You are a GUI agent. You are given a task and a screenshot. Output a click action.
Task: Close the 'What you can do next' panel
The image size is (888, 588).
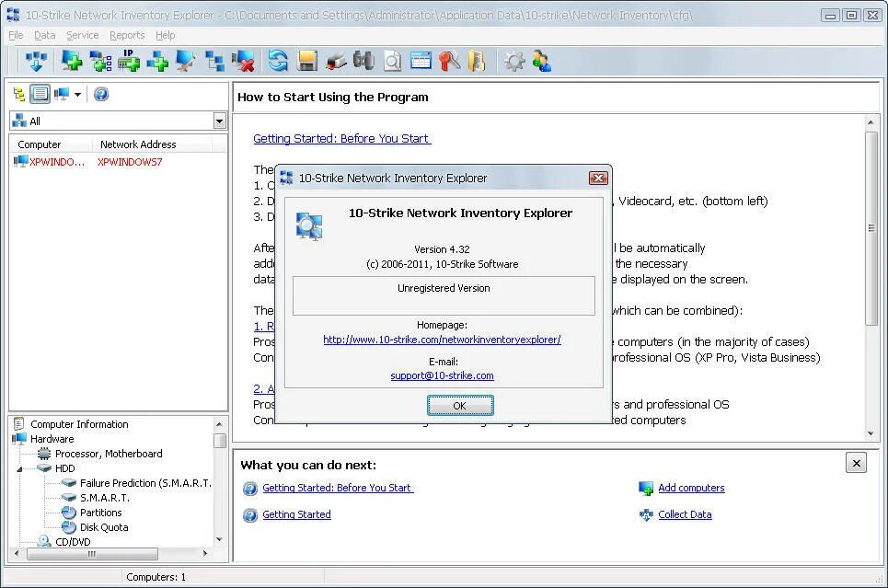(857, 463)
